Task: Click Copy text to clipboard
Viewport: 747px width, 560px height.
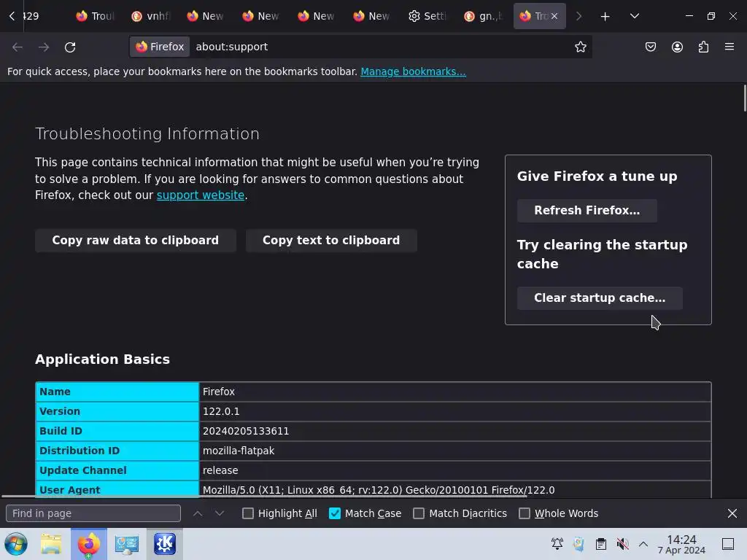Action: [x=331, y=241]
